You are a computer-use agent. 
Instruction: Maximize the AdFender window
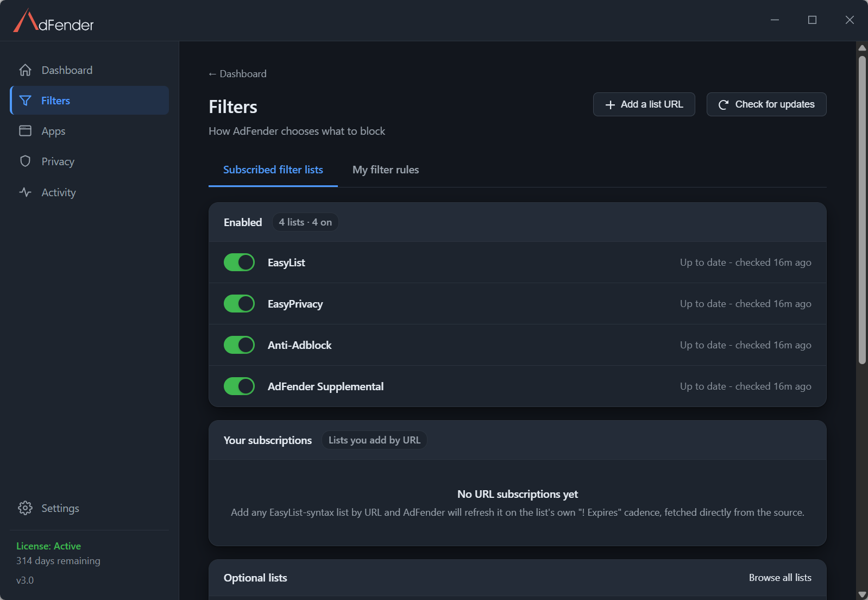tap(813, 20)
